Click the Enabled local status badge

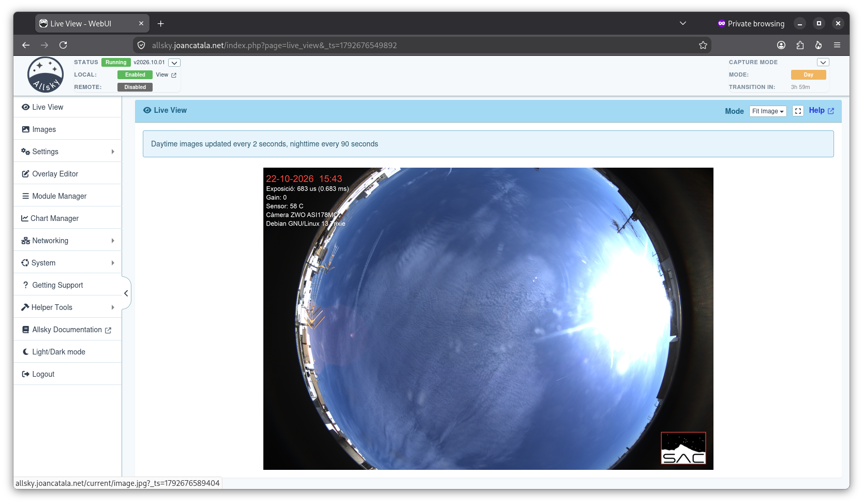[135, 75]
